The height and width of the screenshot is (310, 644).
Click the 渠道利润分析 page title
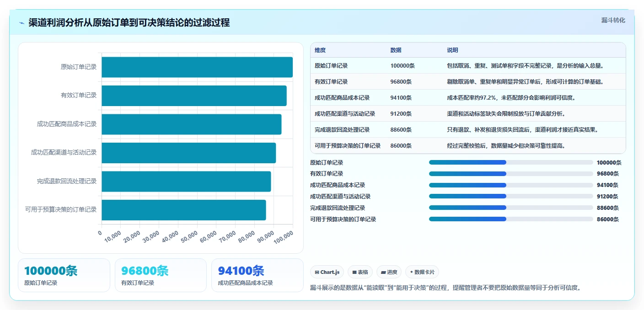(x=129, y=22)
